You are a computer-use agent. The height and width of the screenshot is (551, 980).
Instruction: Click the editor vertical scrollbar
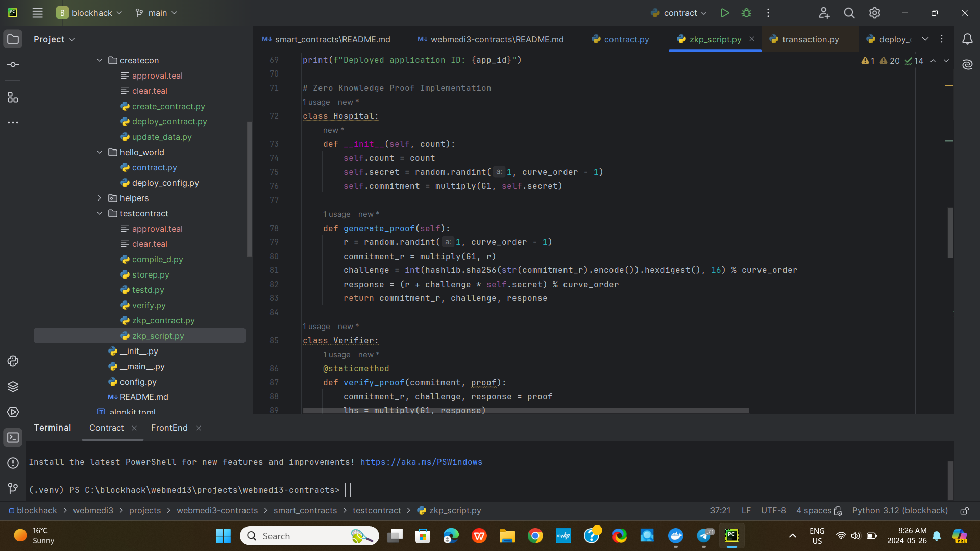click(x=950, y=233)
